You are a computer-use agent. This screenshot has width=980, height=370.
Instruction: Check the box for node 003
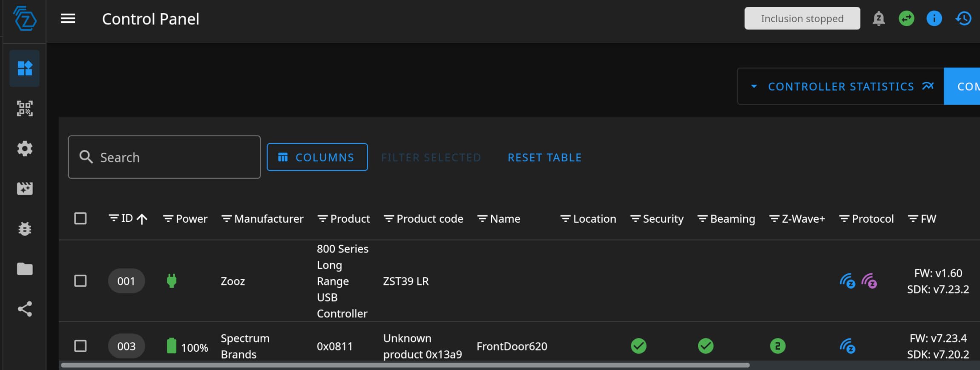(x=80, y=346)
